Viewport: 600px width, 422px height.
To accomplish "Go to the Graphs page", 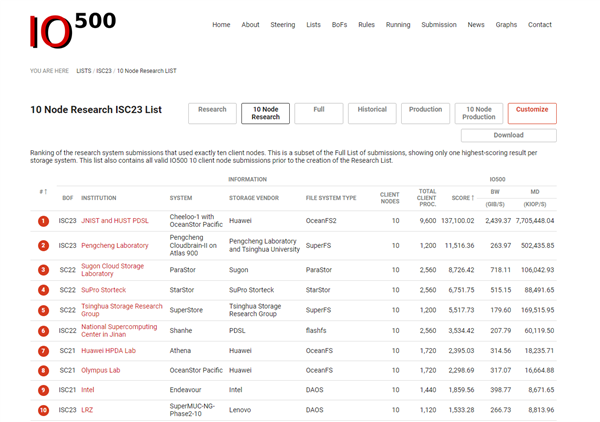I will click(506, 25).
